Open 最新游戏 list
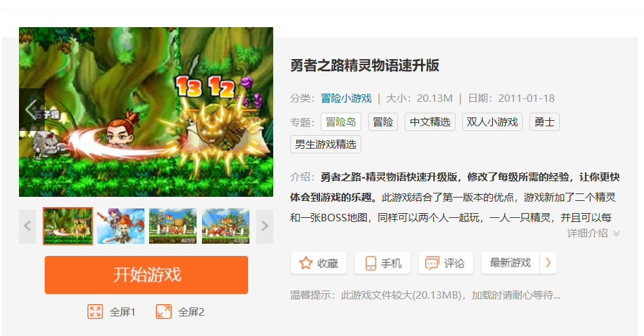 510,263
